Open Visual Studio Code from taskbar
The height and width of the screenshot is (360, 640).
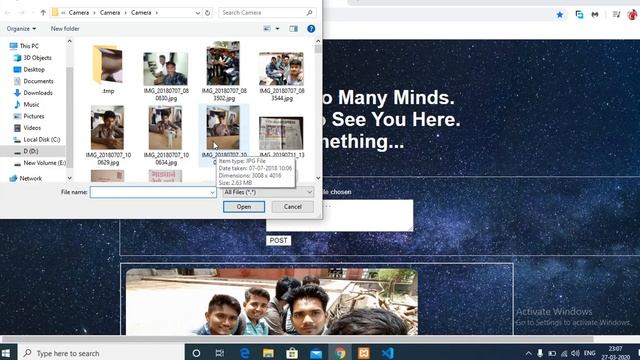pos(388,353)
